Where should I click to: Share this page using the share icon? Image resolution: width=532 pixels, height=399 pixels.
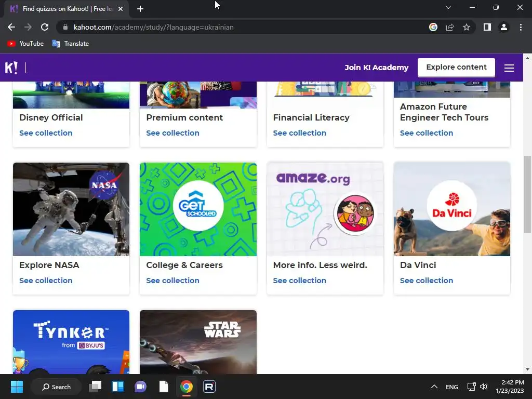450,27
